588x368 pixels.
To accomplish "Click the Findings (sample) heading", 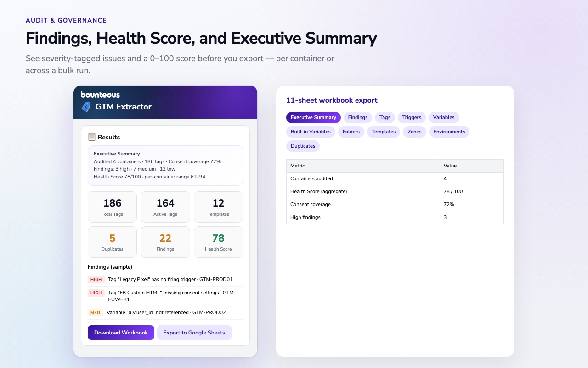I will click(110, 267).
